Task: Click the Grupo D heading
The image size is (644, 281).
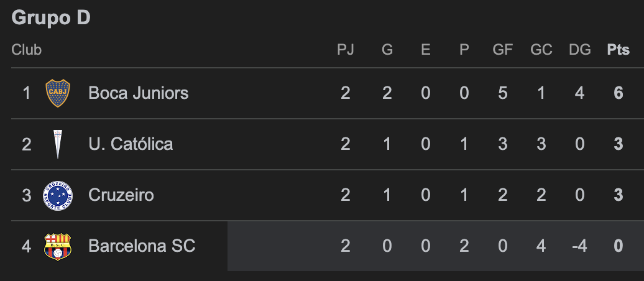Action: pyautogui.click(x=51, y=18)
